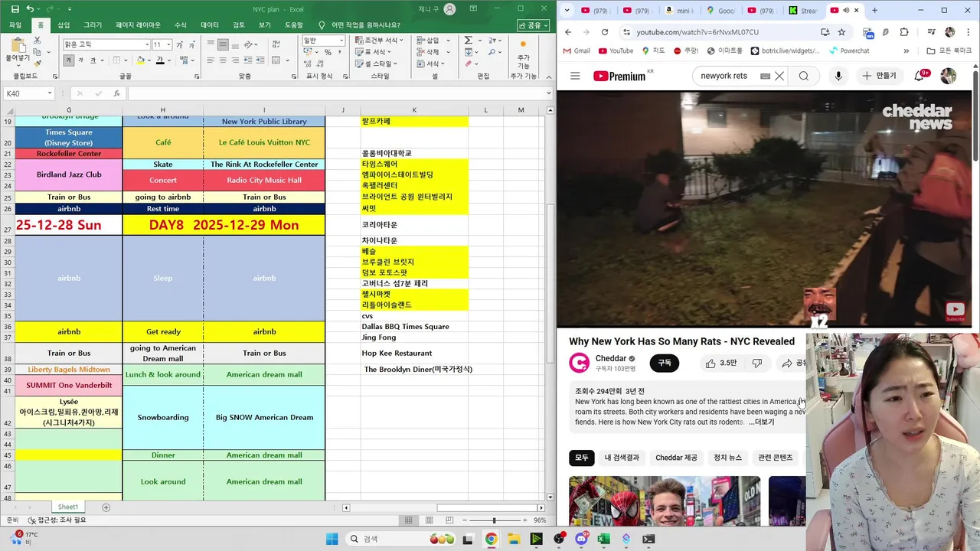Open YouTube notifications bell

click(x=920, y=76)
